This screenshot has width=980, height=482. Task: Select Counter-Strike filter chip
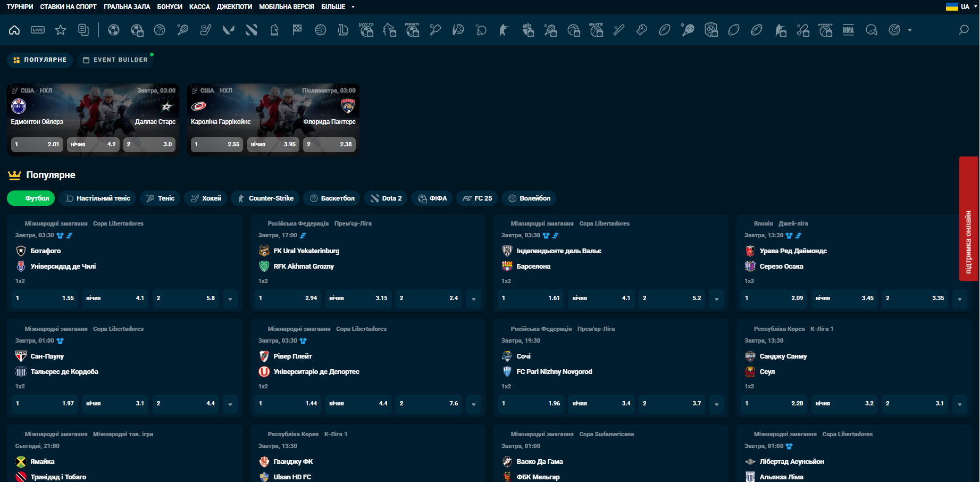pos(265,198)
